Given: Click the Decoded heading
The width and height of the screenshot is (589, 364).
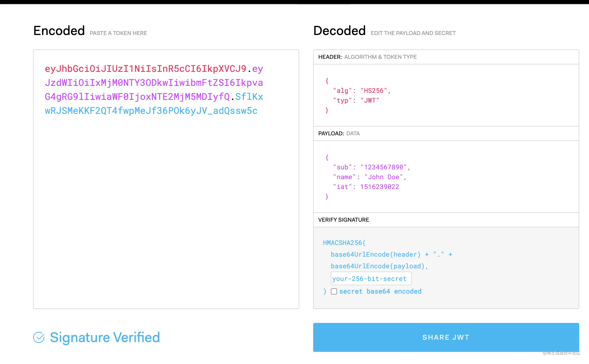Looking at the screenshot, I should tap(339, 31).
